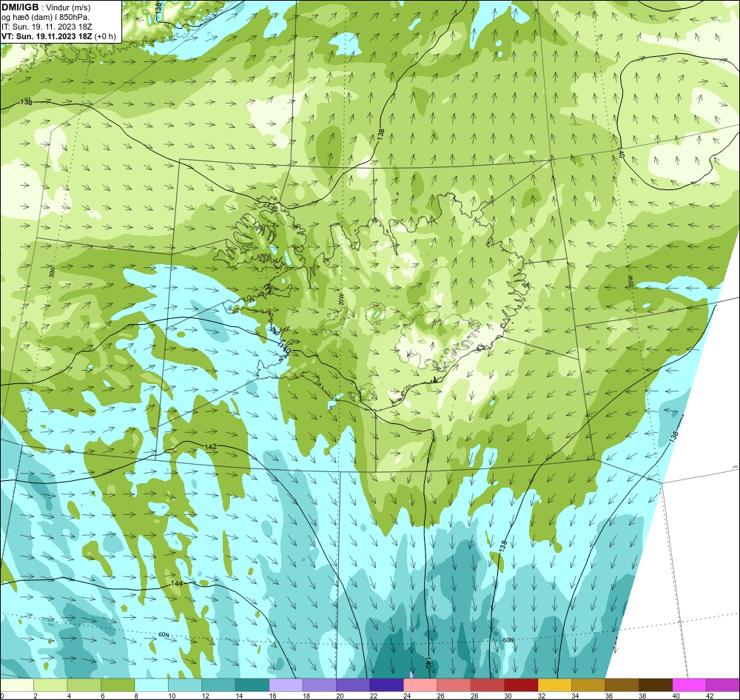Click the "60N" latitude label left of 144 contour
The height and width of the screenshot is (700, 740).
coord(164,635)
